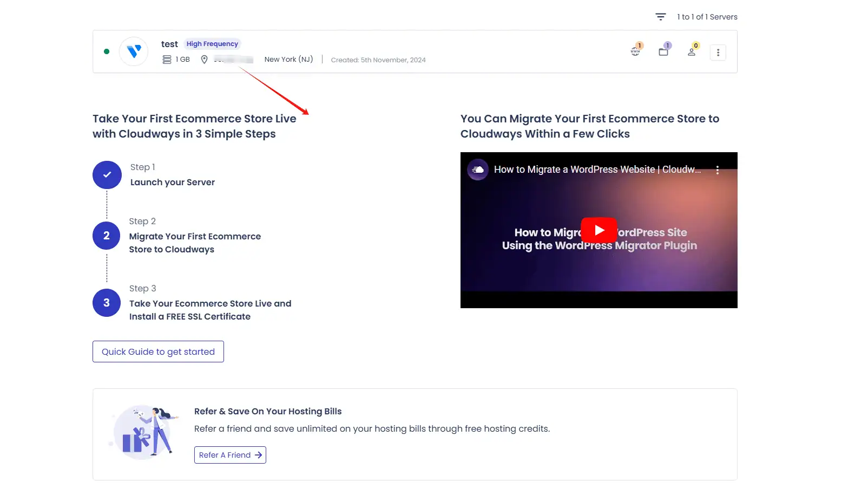Click the New York (NJ) location text
868x488 pixels.
(x=288, y=60)
